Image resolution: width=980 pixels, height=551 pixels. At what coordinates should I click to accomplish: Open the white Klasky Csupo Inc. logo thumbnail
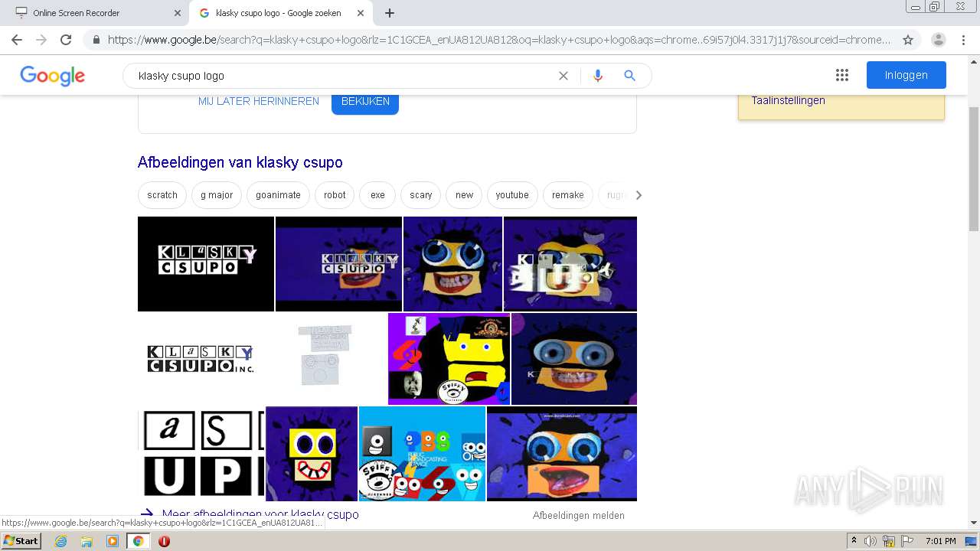201,359
